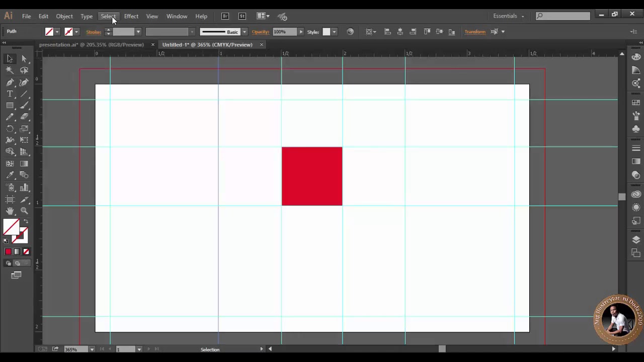Click the large Fill color box
The image size is (644, 362).
[12, 227]
